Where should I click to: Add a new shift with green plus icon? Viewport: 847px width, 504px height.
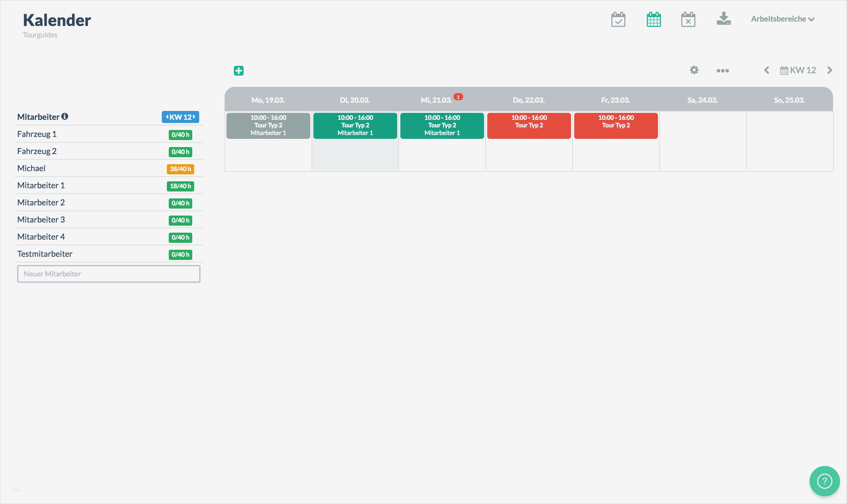point(239,71)
